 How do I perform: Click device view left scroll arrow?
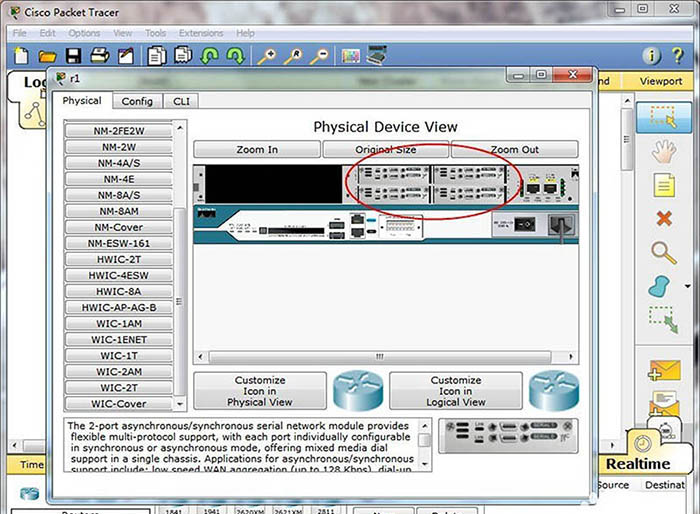(x=200, y=356)
